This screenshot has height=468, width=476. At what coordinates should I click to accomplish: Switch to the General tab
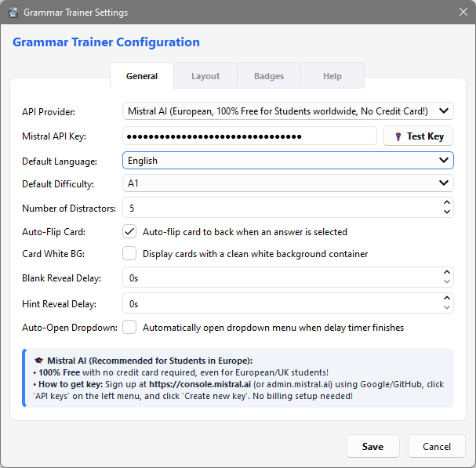[142, 76]
